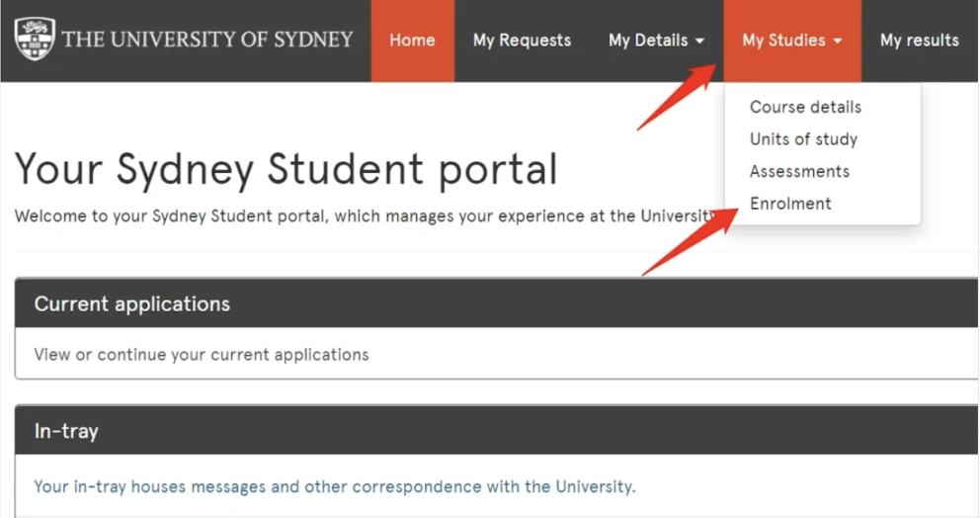Collapse the My Studies dropdown menu
This screenshot has width=980, height=518.
791,41
